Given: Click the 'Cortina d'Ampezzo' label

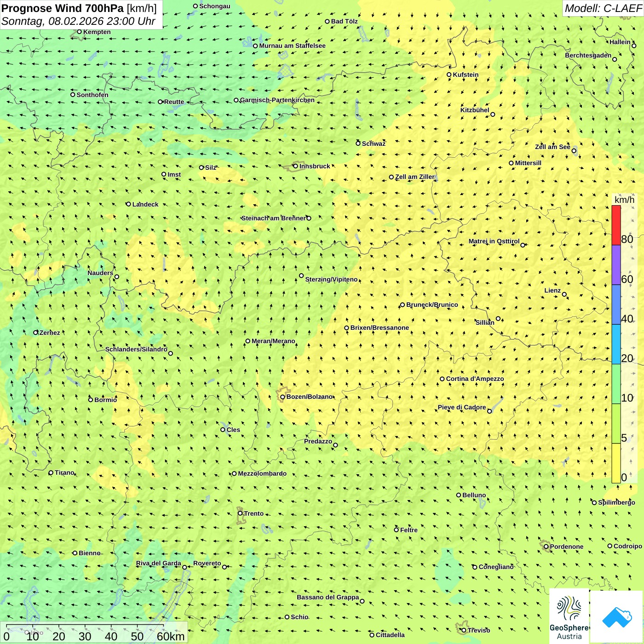Looking at the screenshot, I should click(x=475, y=379).
